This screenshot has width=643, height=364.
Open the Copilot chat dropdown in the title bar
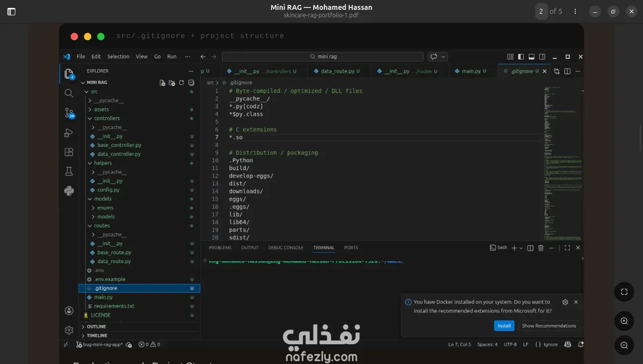coord(443,56)
